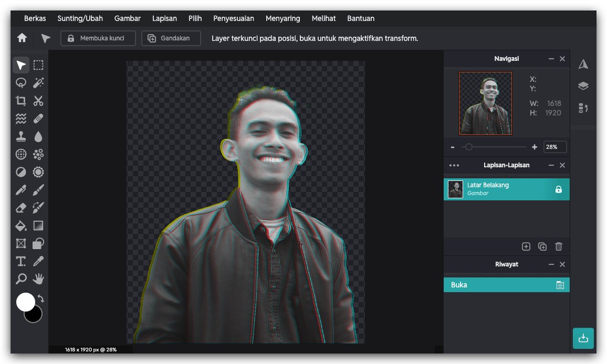This screenshot has width=607, height=364.
Task: Click the Membuka kunci button
Action: [98, 38]
